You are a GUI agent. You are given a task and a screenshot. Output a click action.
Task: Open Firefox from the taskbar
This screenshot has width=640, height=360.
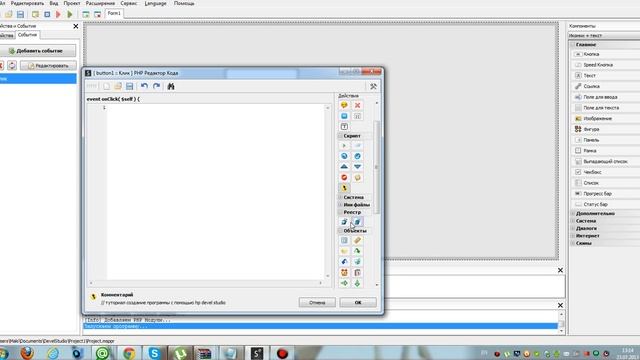click(27, 353)
